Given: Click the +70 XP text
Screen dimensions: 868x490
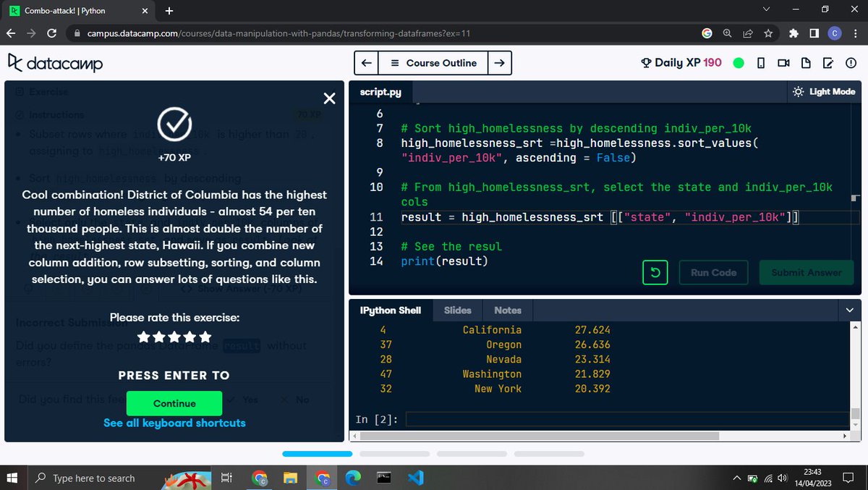Looking at the screenshot, I should [174, 157].
